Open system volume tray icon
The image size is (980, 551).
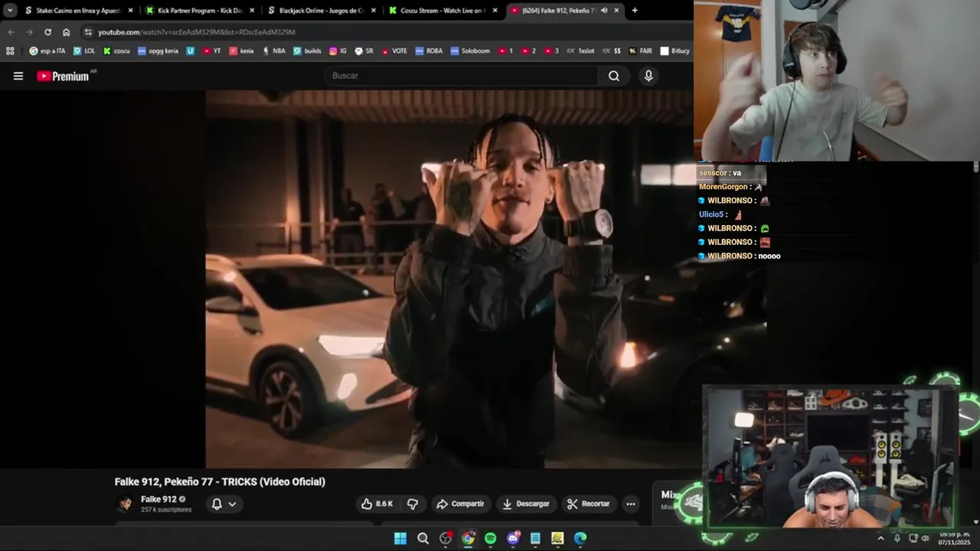pos(926,539)
